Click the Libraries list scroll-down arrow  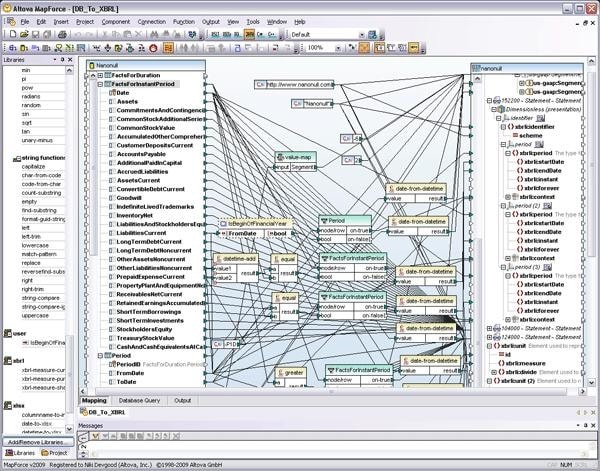click(69, 429)
